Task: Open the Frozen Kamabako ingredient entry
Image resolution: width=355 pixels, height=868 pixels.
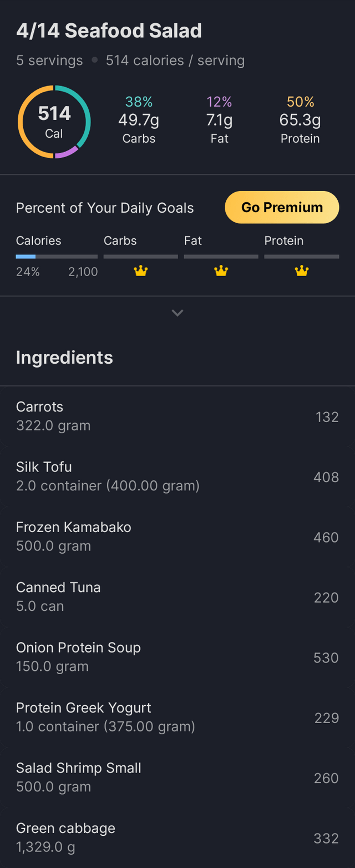Action: coord(177,536)
